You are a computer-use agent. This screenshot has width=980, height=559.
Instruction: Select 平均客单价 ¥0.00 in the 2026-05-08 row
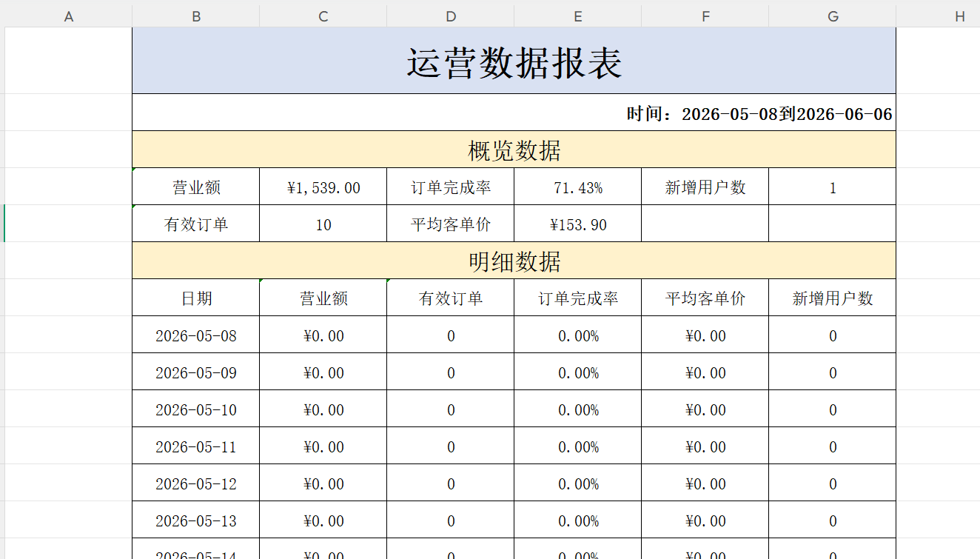[705, 335]
